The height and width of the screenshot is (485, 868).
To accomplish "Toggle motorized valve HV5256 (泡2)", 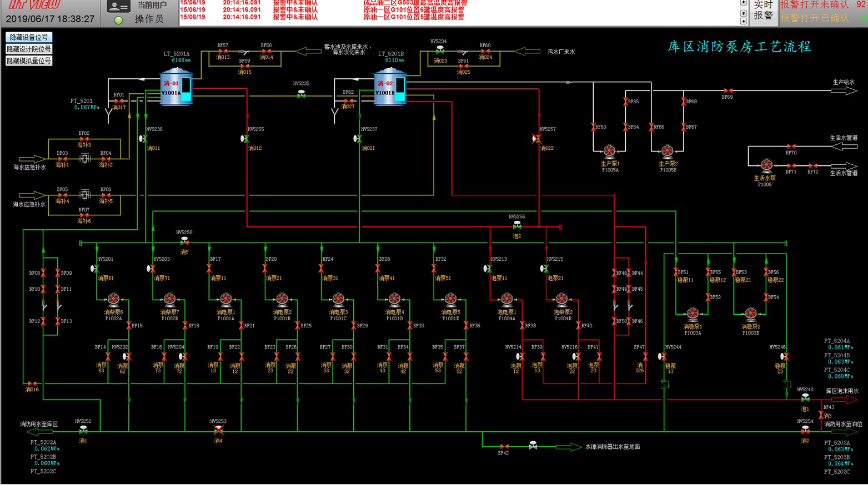I will click(517, 226).
